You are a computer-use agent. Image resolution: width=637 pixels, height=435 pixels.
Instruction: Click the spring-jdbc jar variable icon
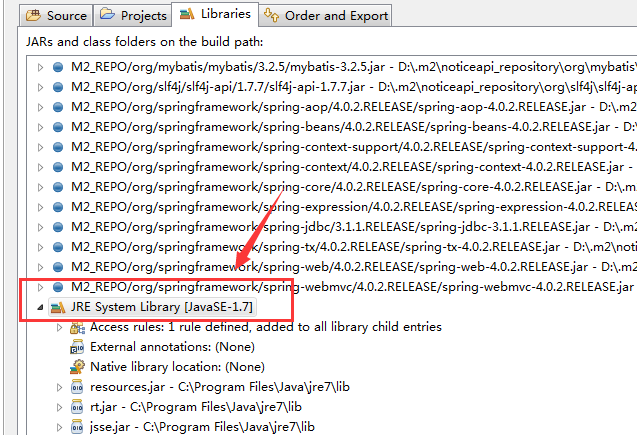pyautogui.click(x=58, y=227)
